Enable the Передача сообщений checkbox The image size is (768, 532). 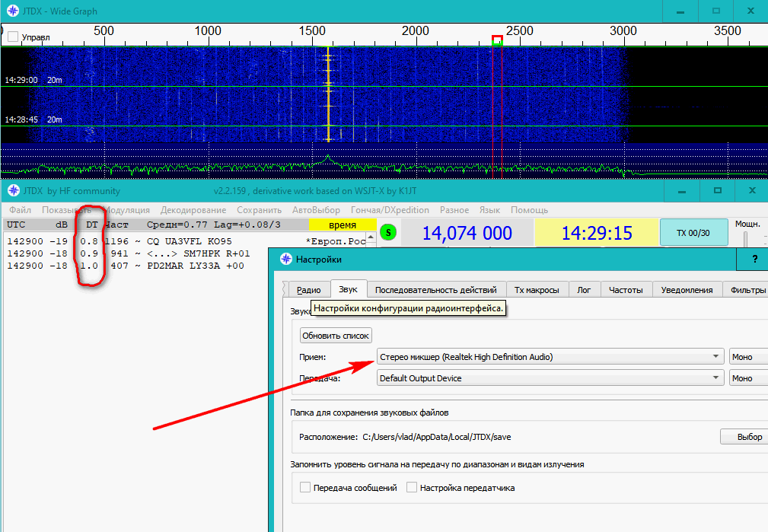pos(305,488)
